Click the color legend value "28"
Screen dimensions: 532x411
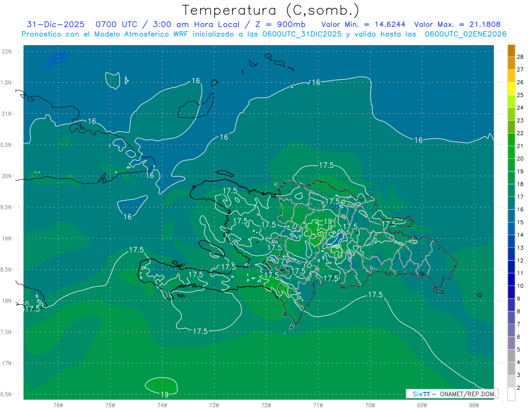pyautogui.click(x=520, y=57)
